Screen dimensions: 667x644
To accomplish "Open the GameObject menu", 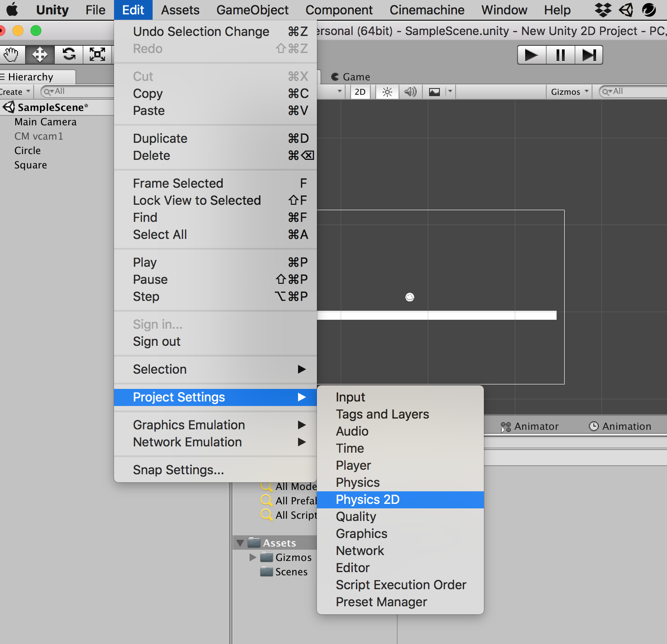I will click(252, 10).
